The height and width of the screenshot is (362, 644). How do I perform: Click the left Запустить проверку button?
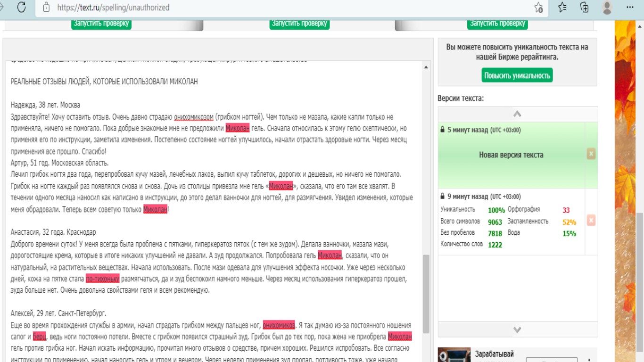click(x=101, y=24)
